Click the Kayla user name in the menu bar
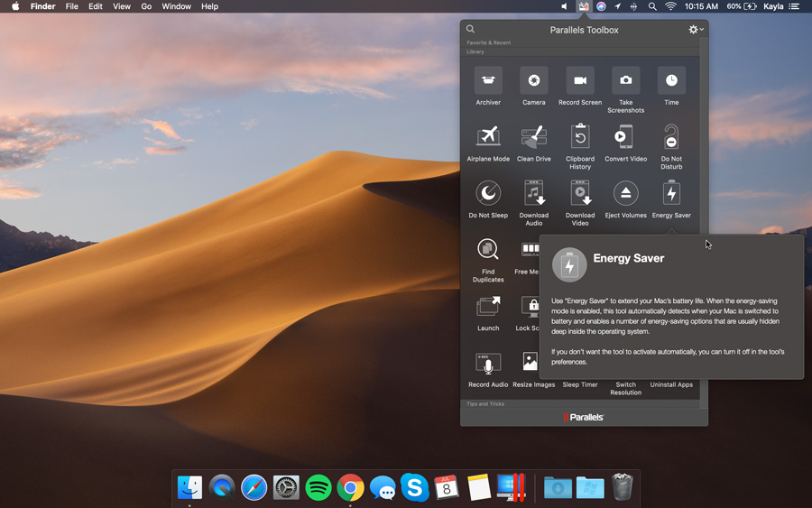This screenshot has width=812, height=508. (773, 6)
